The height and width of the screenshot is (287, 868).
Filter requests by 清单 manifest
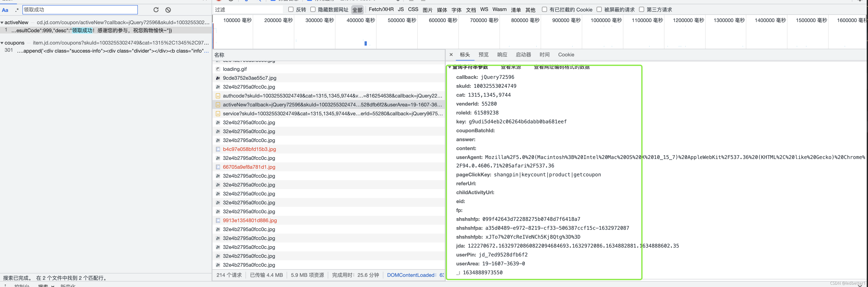(516, 10)
